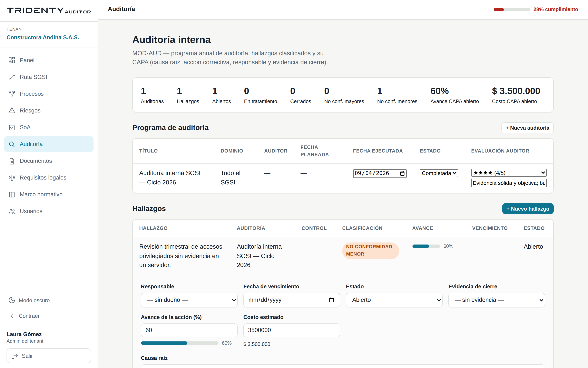The image size is (588, 368).
Task: Open the Evidencia de cierre dropdown
Action: [496, 300]
